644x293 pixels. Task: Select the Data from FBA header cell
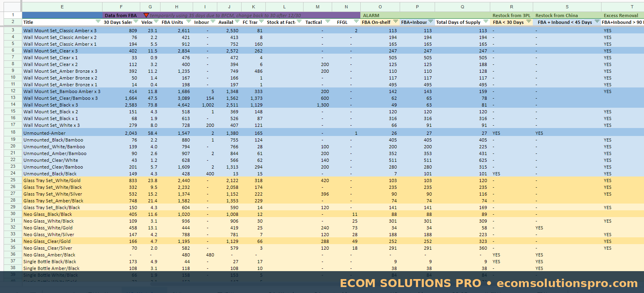point(121,15)
